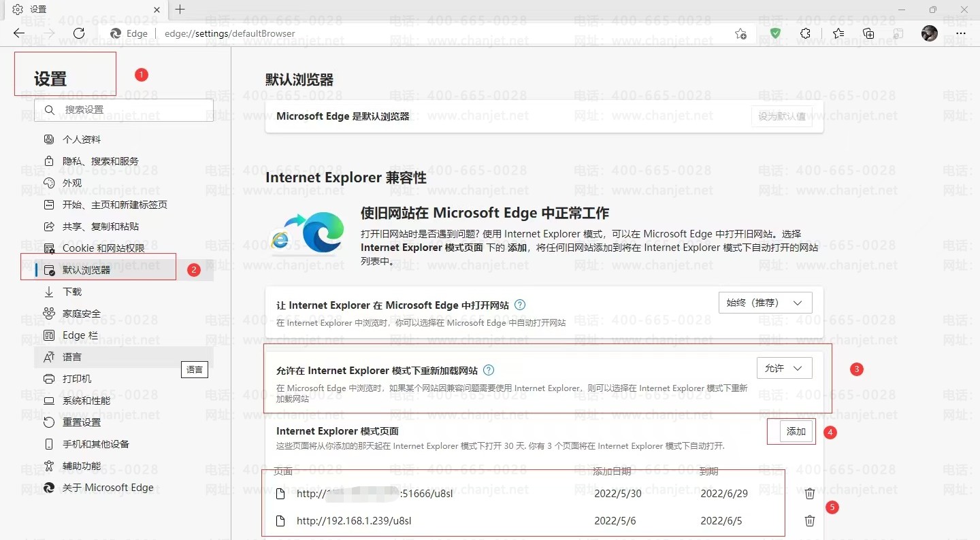Open 重置设置 page

pos(124,422)
